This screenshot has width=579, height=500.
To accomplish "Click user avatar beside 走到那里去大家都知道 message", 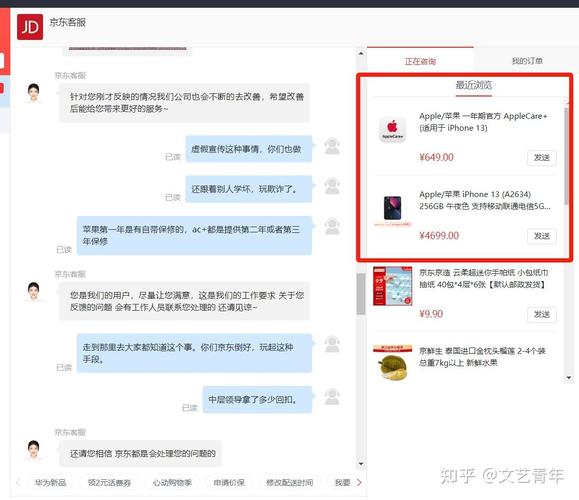I will [x=332, y=344].
